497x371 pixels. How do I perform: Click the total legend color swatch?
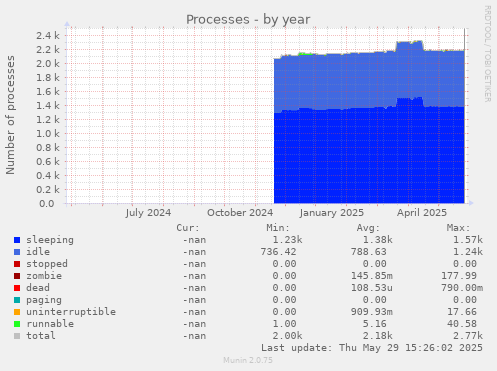click(17, 336)
